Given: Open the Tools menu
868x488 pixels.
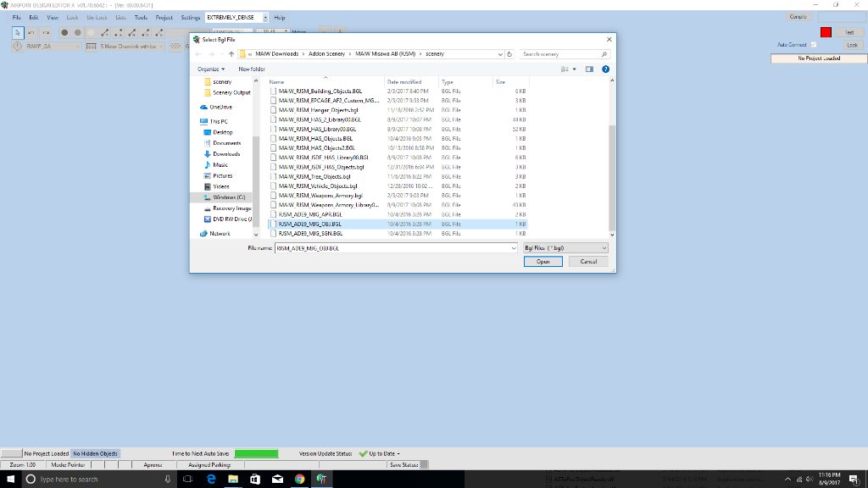Looking at the screenshot, I should 141,17.
